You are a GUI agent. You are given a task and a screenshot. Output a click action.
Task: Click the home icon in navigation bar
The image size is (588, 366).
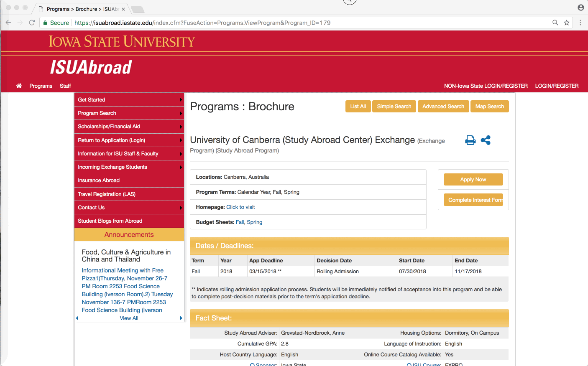pos(19,86)
